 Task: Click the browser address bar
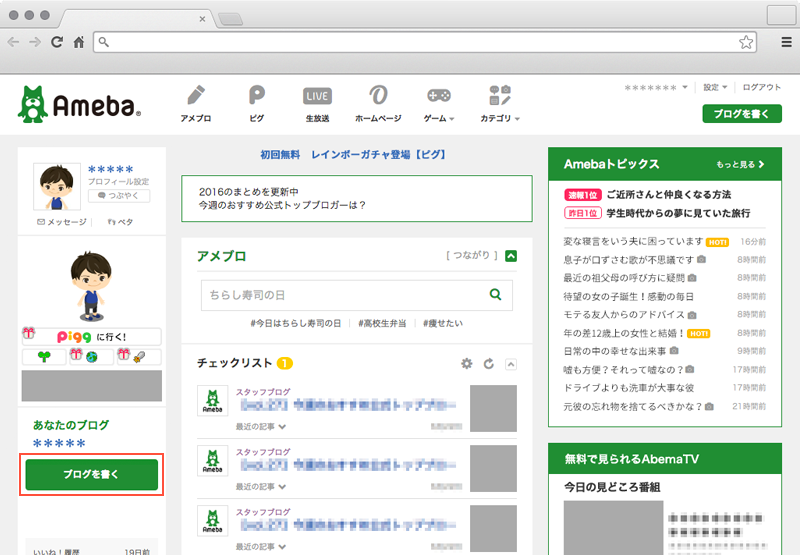[424, 42]
